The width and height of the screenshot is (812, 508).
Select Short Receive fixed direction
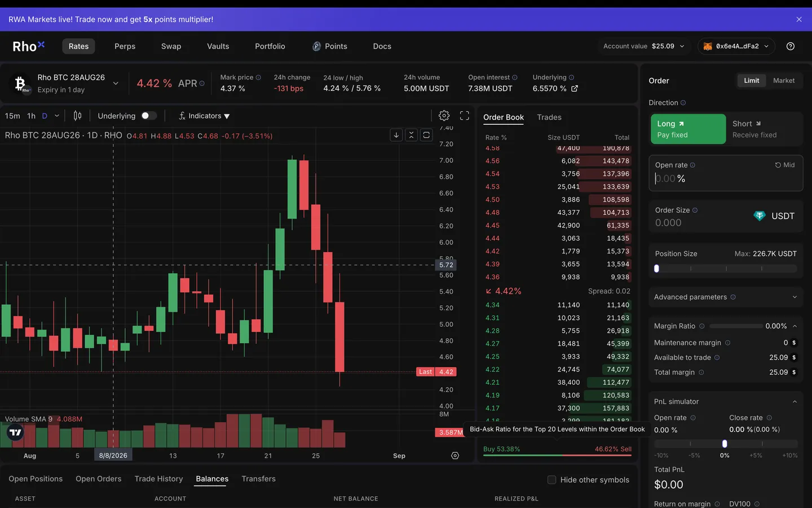pos(764,129)
